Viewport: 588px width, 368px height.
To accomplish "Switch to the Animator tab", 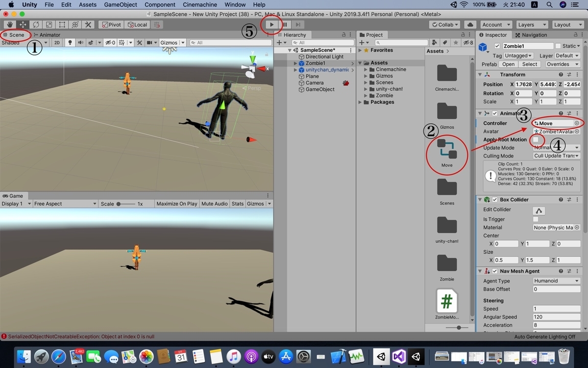I will click(x=47, y=35).
